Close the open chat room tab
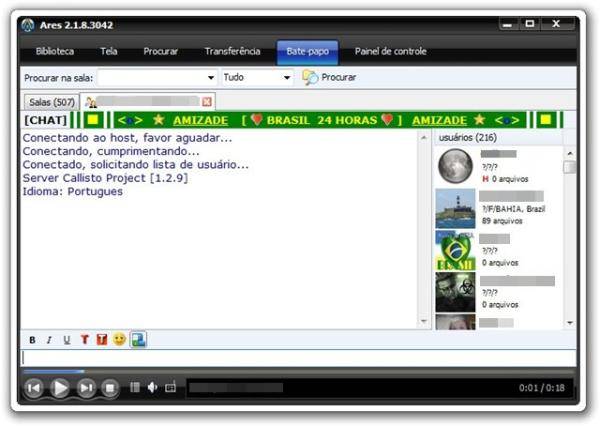The width and height of the screenshot is (600, 427). [207, 102]
